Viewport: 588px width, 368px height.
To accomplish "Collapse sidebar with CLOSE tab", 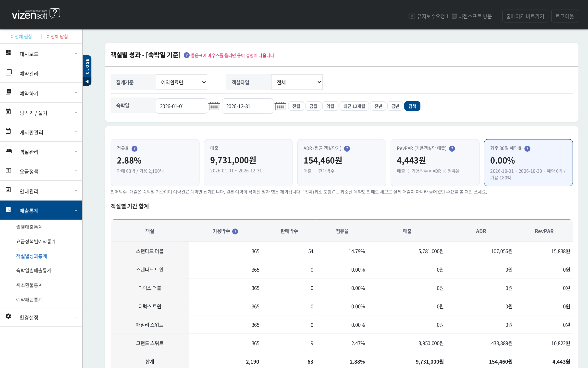I will (x=87, y=70).
